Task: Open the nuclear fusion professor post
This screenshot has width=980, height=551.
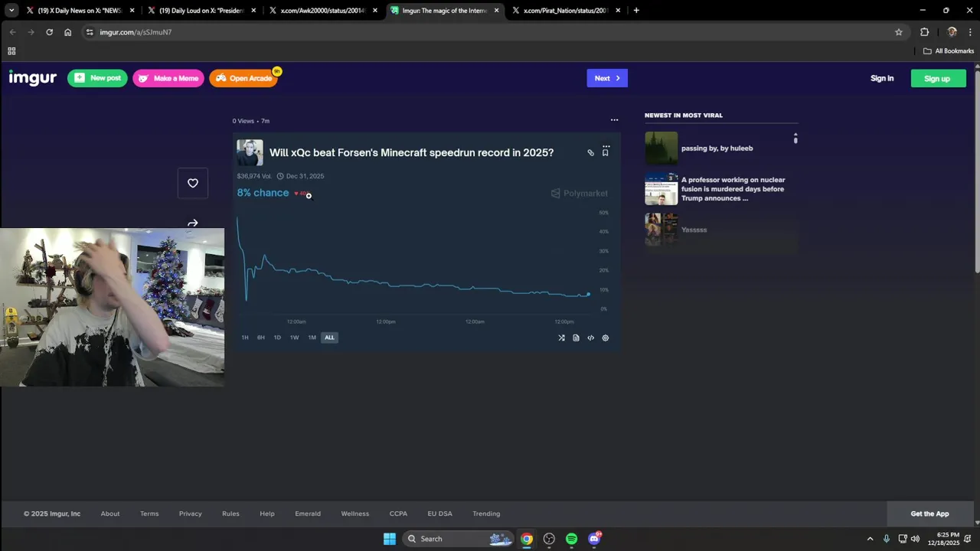Action: [x=733, y=189]
